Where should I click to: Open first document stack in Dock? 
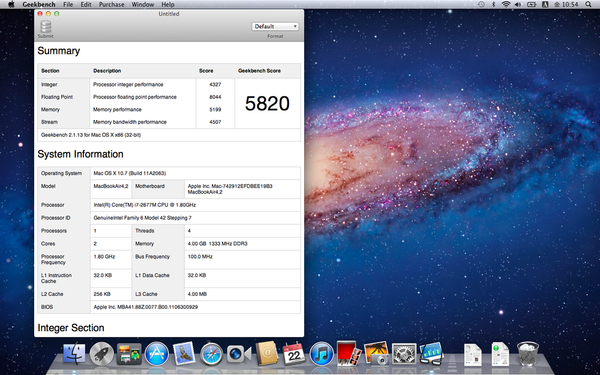[473, 354]
